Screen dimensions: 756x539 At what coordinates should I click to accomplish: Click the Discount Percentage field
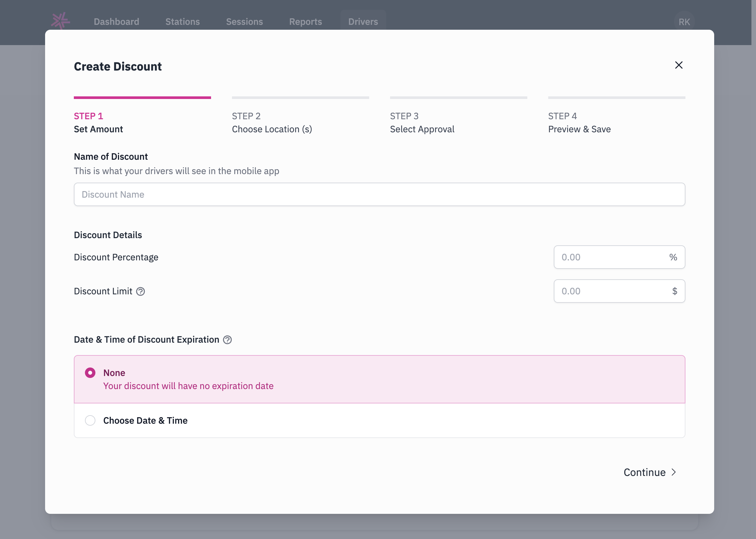(619, 257)
